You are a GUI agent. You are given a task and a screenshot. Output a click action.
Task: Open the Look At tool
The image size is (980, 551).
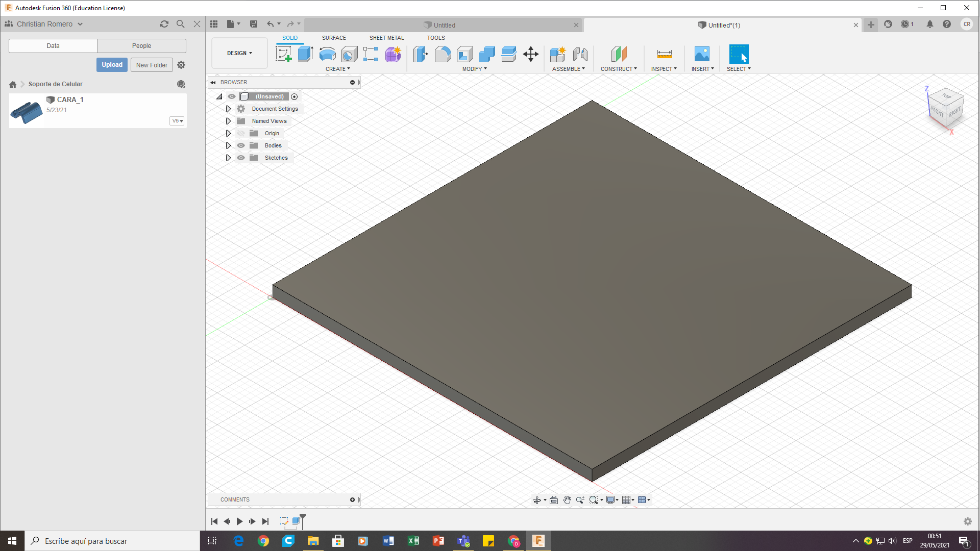coord(554,500)
